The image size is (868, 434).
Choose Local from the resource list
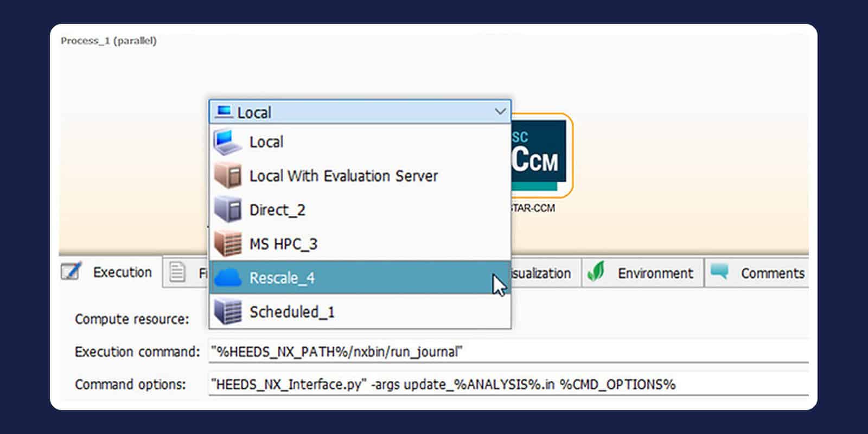point(360,142)
